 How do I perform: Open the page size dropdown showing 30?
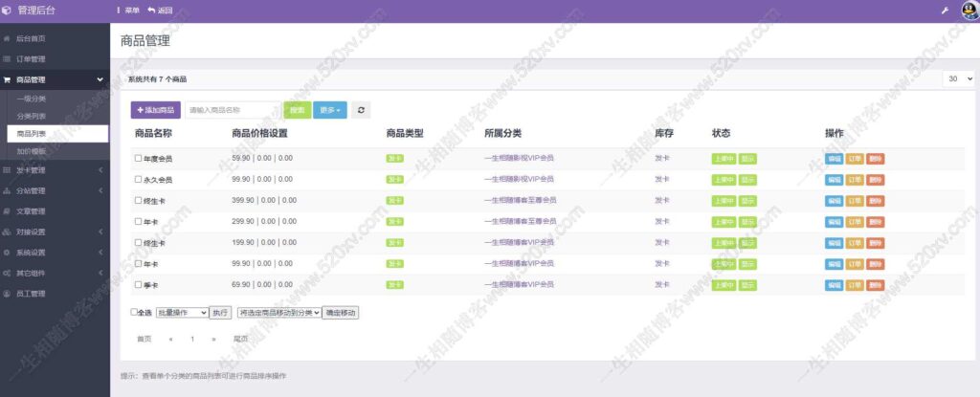[x=959, y=78]
